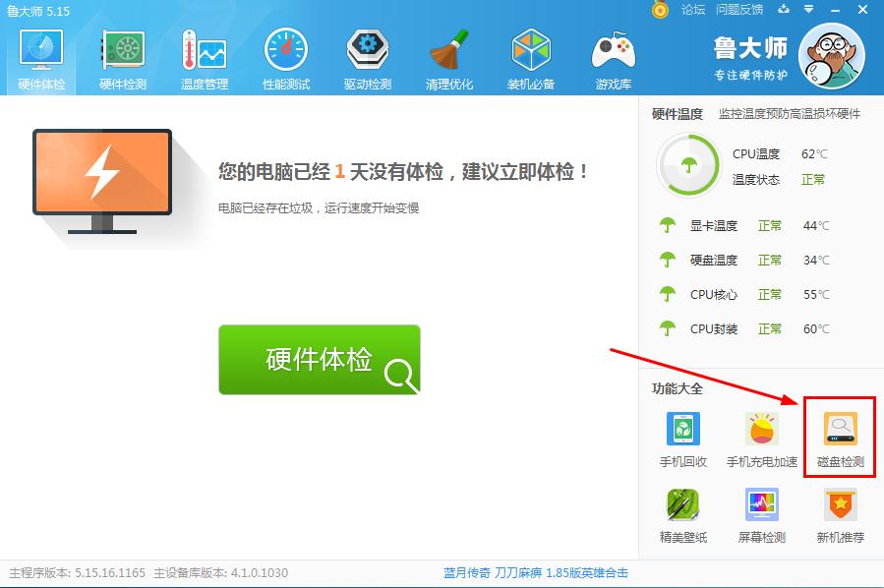Click the 鲁大师 5.15 window title
Image resolution: width=884 pixels, height=588 pixels.
(38, 11)
